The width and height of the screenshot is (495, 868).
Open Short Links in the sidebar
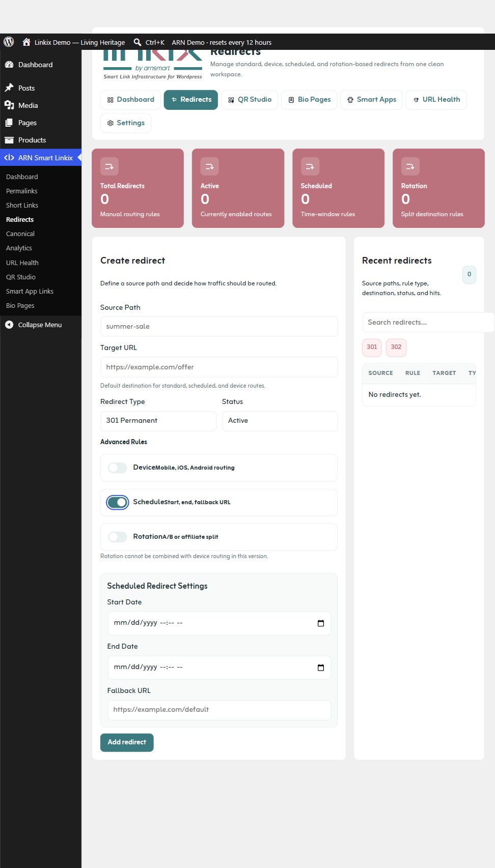(22, 205)
